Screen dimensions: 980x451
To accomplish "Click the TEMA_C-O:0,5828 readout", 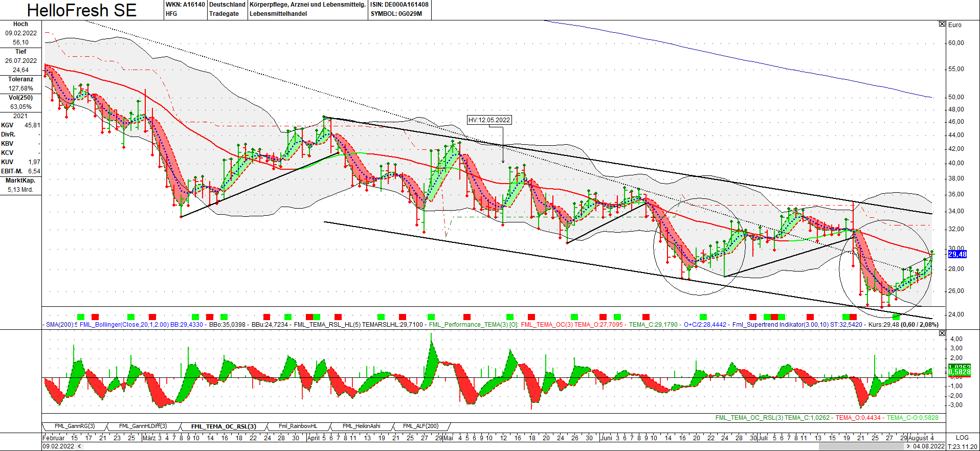I will pos(912,418).
